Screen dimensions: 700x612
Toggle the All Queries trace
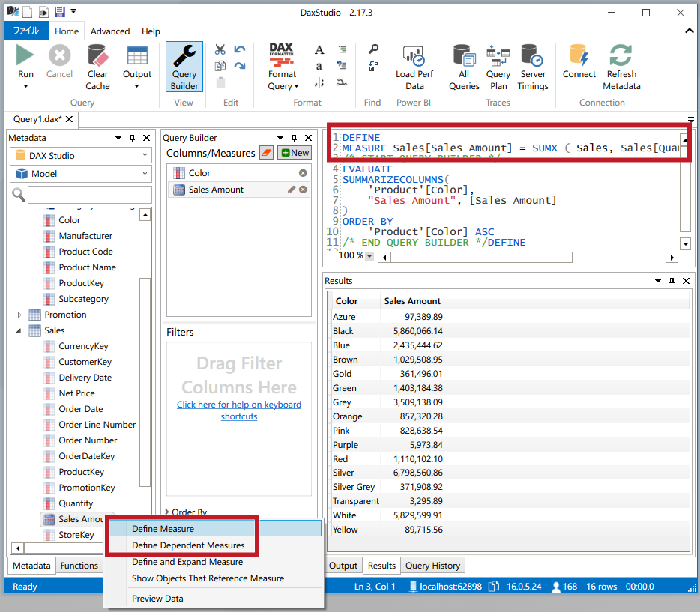click(x=464, y=55)
